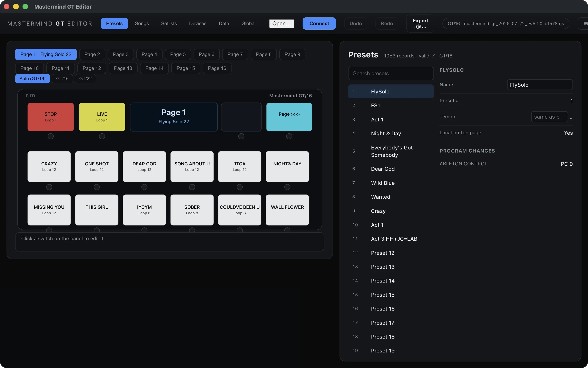Select the FS1 preset row
Viewport: 588px width, 368px height.
(391, 105)
